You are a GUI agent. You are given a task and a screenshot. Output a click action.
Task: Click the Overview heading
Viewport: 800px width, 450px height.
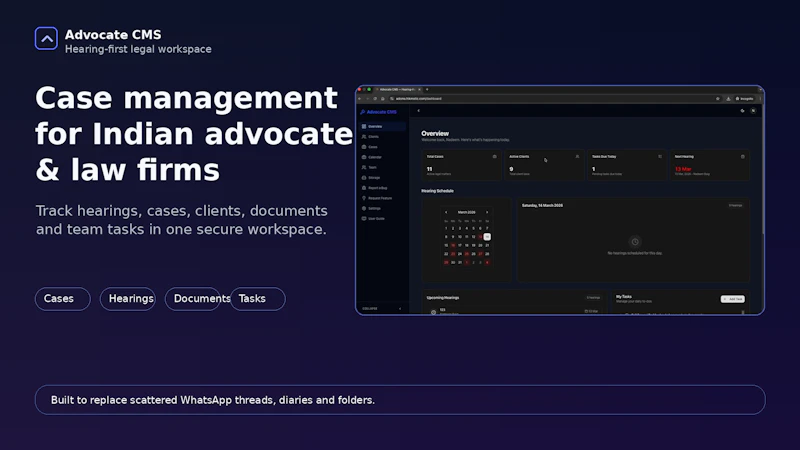[x=435, y=133]
